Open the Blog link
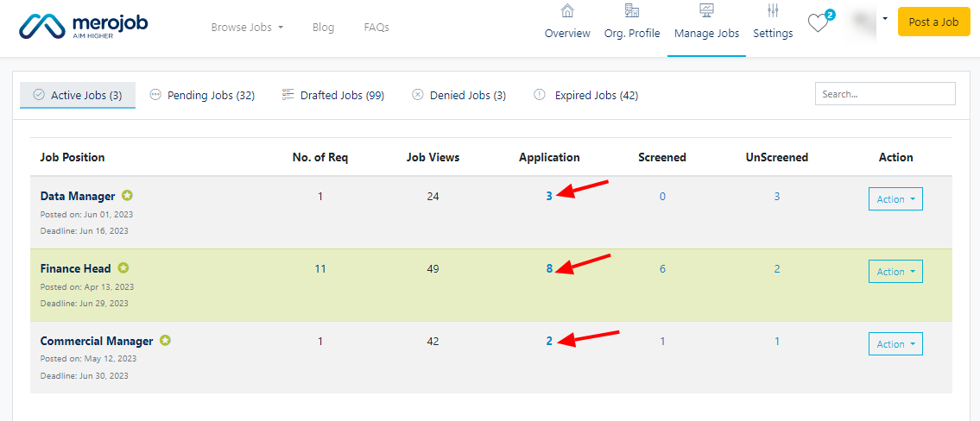The image size is (980, 421). [323, 28]
